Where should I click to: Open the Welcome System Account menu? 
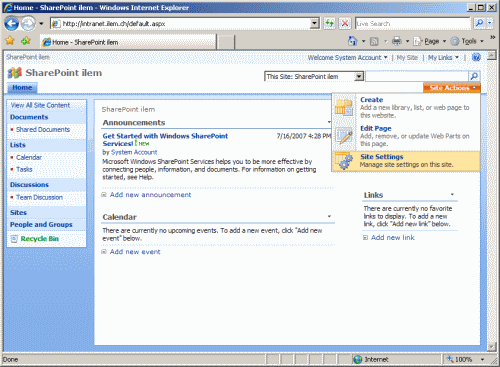pos(347,58)
